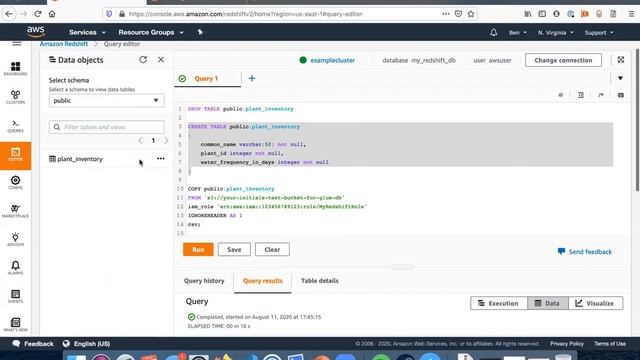Open the Services dropdown

pyautogui.click(x=87, y=32)
